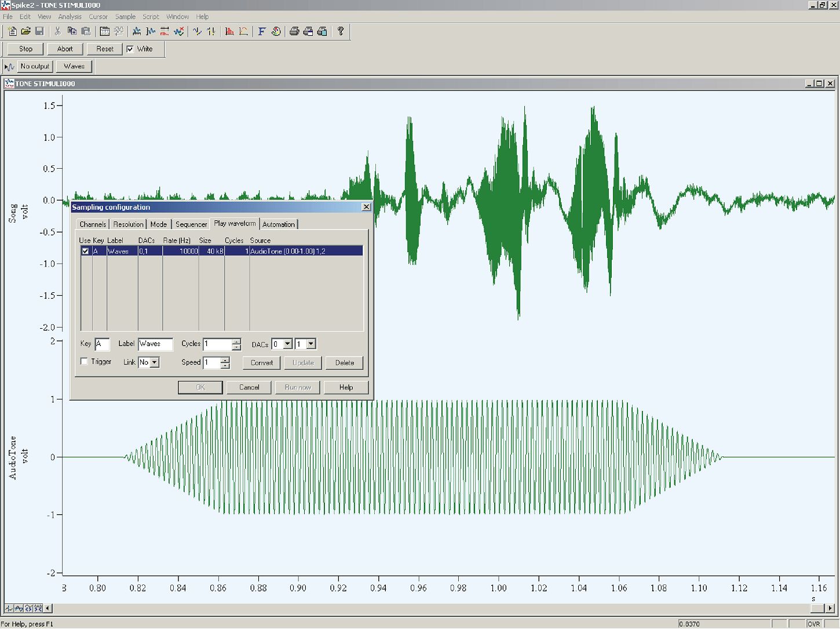Select the Cut scissors icon
The image size is (840, 629).
(57, 31)
